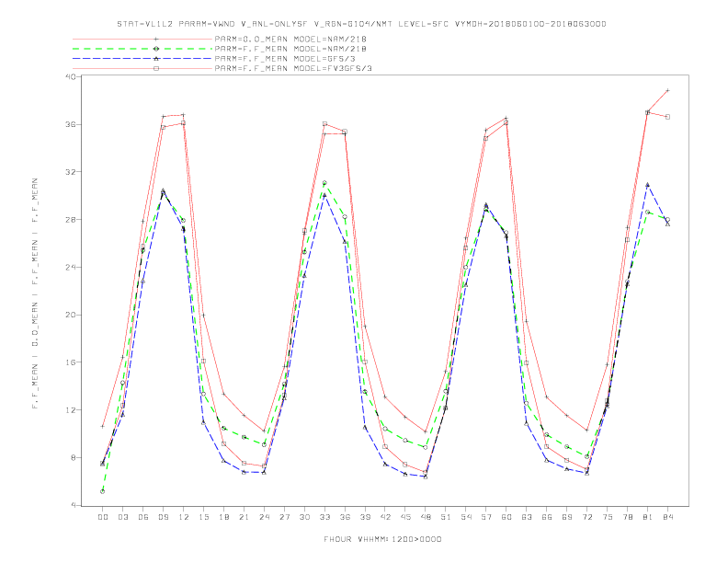Viewport: 728px width, 563px height.
Task: Click the x-axis forecast hour label 09
Action: [163, 517]
